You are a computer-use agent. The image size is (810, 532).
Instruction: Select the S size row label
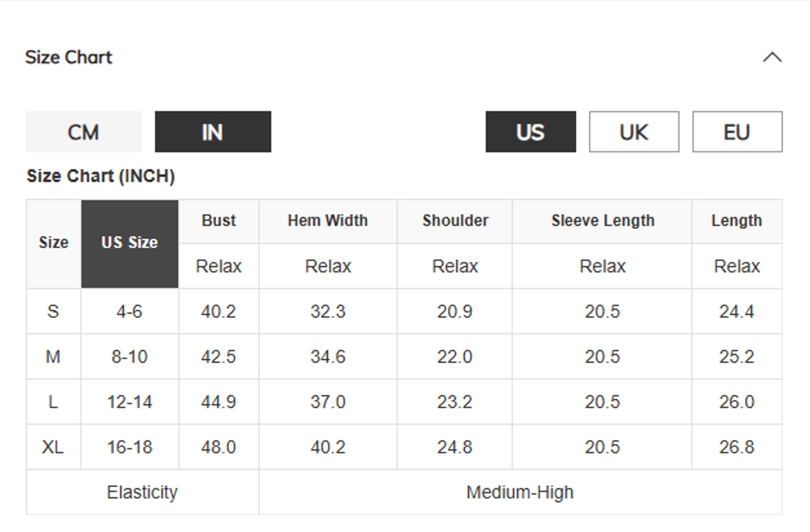[x=53, y=311]
